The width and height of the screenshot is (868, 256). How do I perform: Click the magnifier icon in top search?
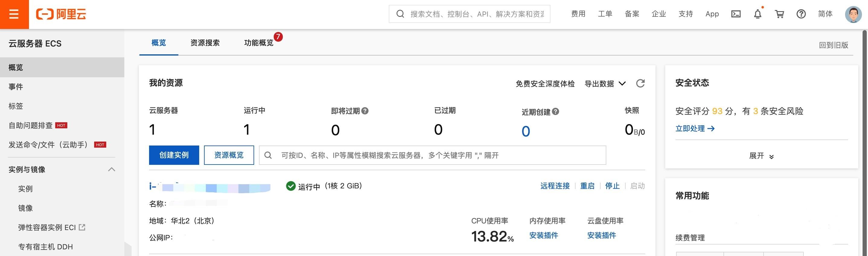coord(400,14)
